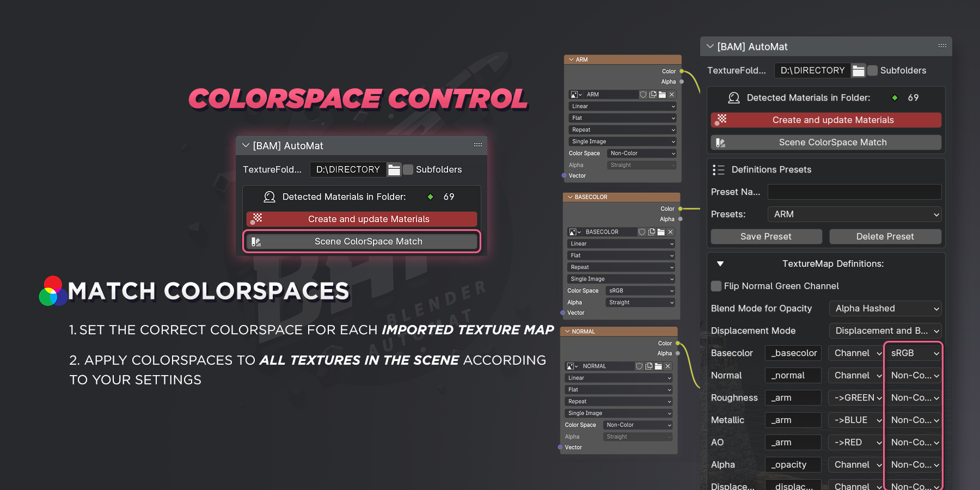This screenshot has height=490, width=980.
Task: Open image browser icon in BASECOLOR node
Action: click(x=575, y=232)
